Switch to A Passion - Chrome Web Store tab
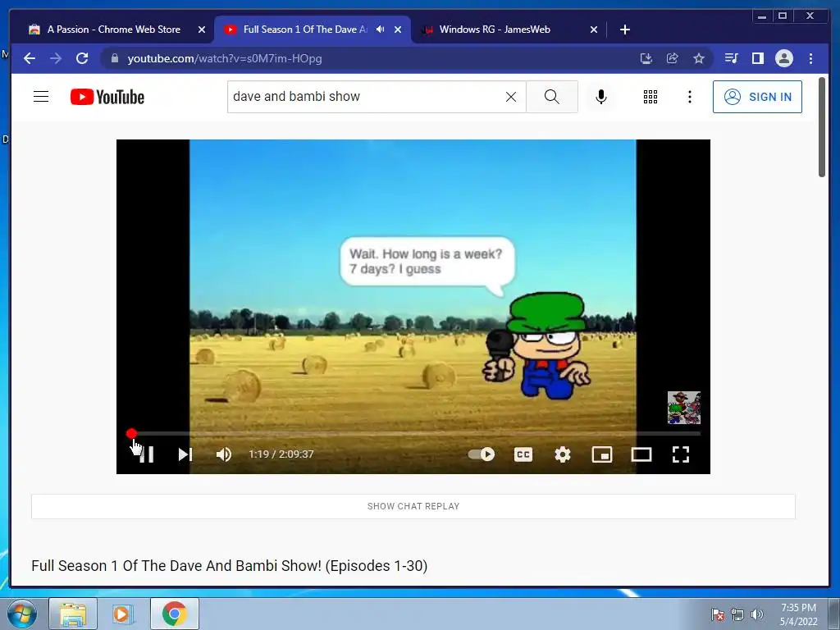 pyautogui.click(x=113, y=30)
